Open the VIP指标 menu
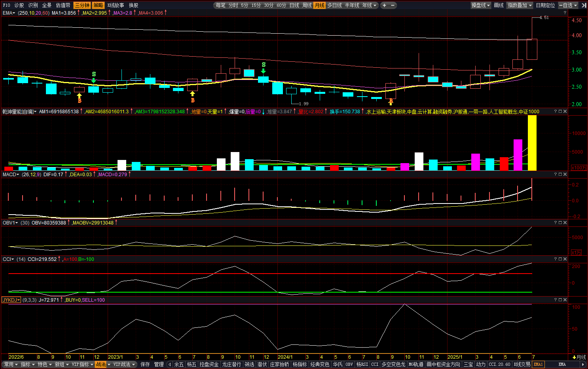The width and height of the screenshot is (588, 369). click(x=83, y=364)
